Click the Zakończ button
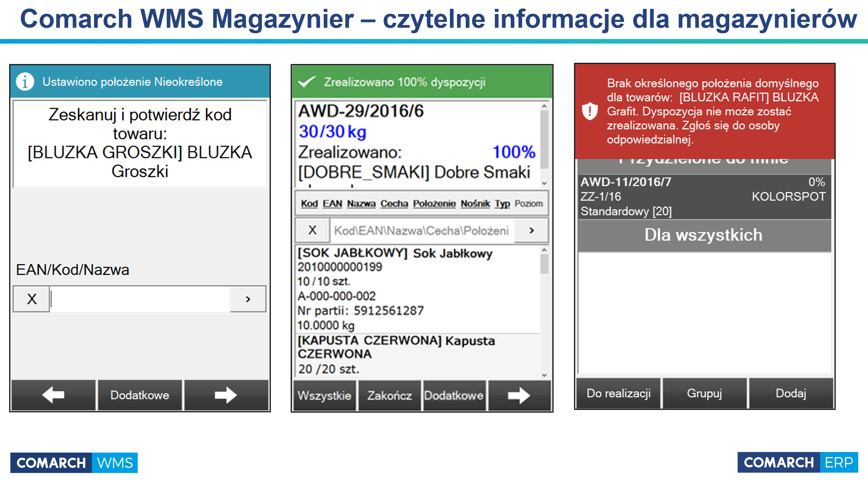The image size is (868, 480). coord(390,395)
